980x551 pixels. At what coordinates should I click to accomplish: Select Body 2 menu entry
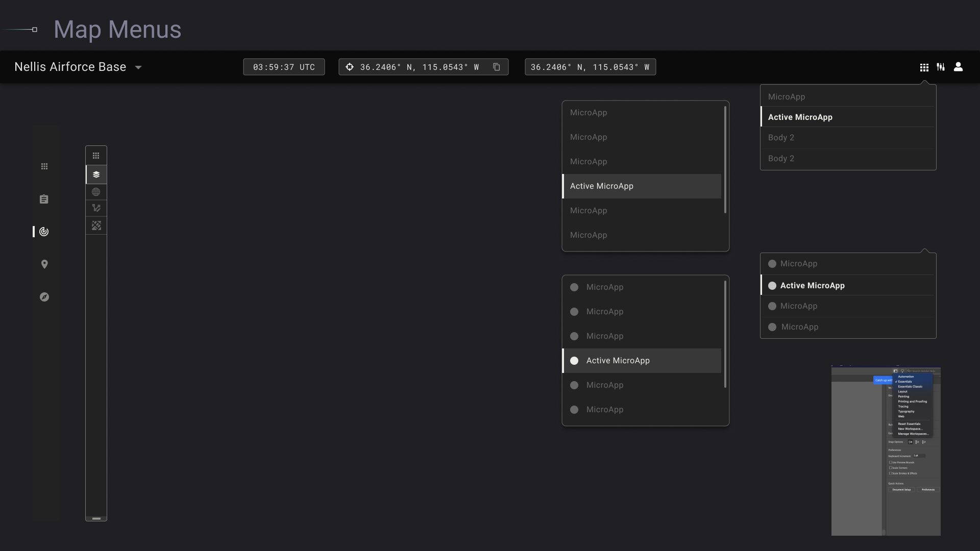click(x=781, y=137)
